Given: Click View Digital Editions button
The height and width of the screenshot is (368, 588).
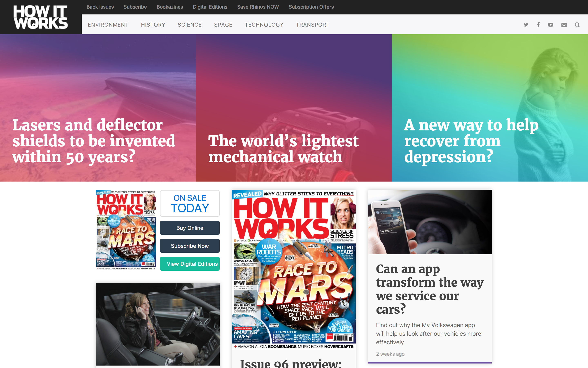Looking at the screenshot, I should (190, 264).
